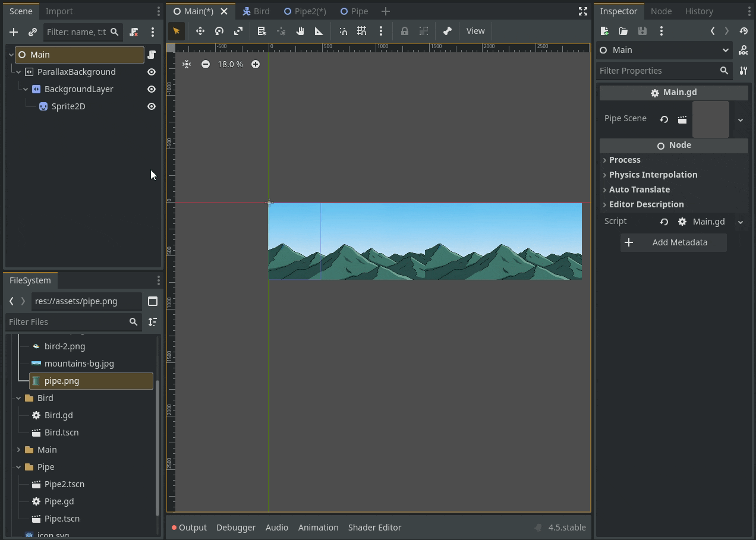Expand the Process section
Viewport: 756px width, 540px height.
tap(624, 160)
